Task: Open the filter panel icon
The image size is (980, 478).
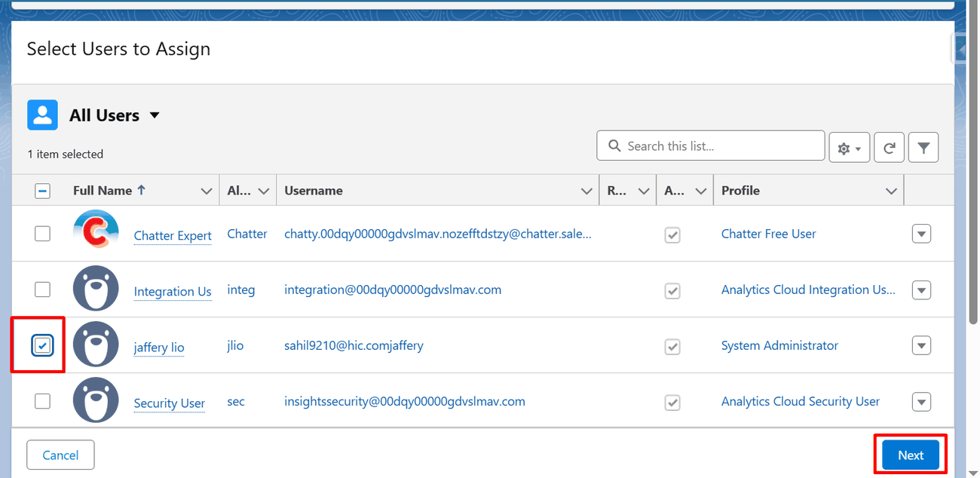Action: coord(923,148)
